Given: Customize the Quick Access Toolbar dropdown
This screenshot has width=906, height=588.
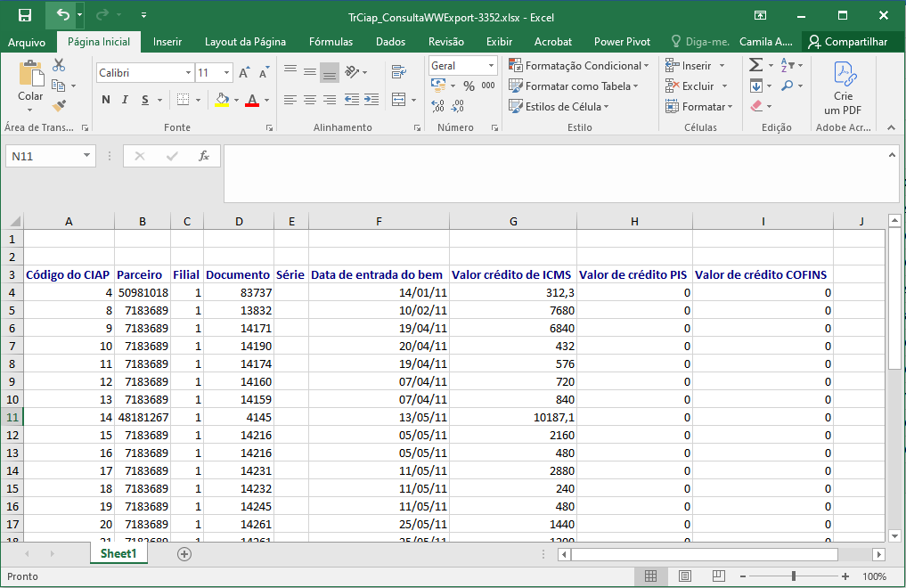Looking at the screenshot, I should point(143,16).
